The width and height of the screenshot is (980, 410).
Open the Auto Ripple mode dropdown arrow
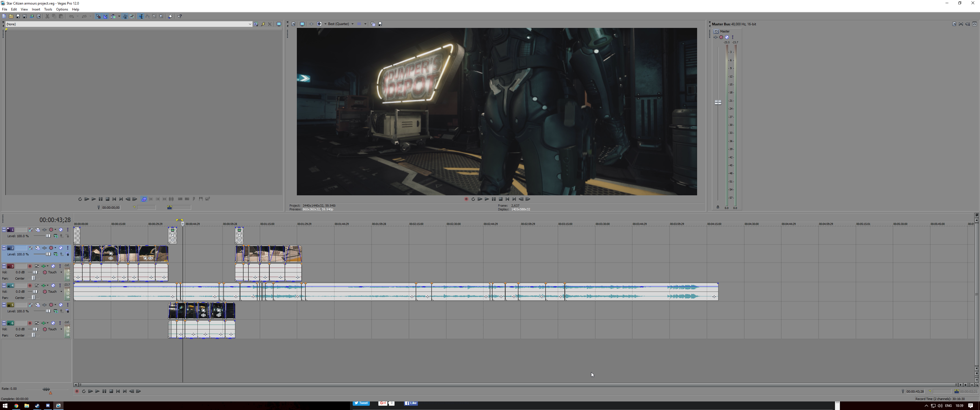(x=119, y=16)
